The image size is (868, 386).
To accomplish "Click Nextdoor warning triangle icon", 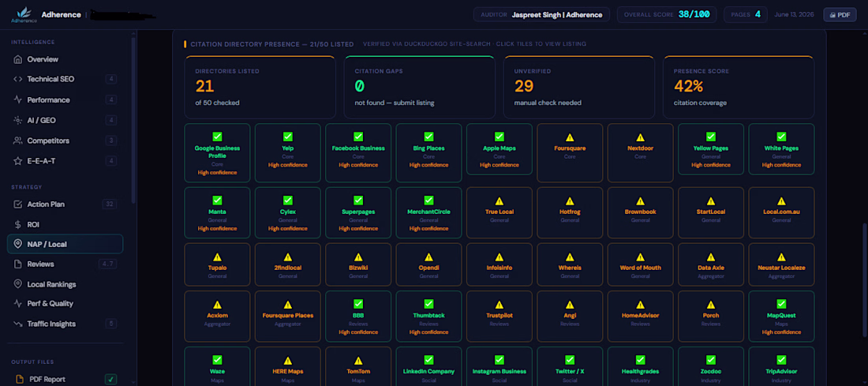I will (641, 137).
